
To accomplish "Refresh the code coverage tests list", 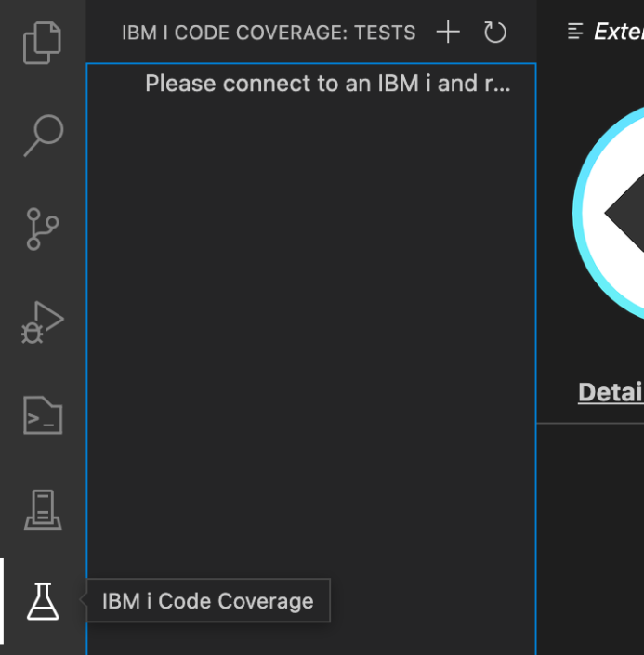I will point(495,32).
